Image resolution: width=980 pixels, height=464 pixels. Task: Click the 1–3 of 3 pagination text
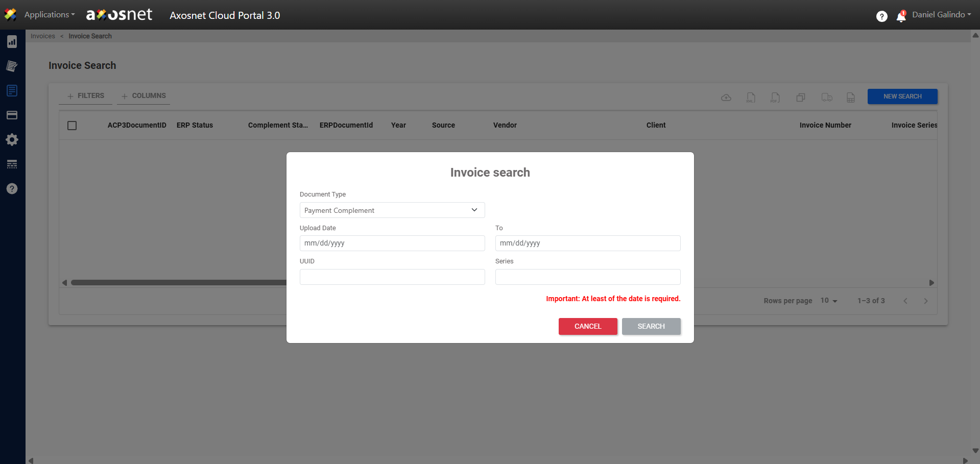(x=871, y=301)
